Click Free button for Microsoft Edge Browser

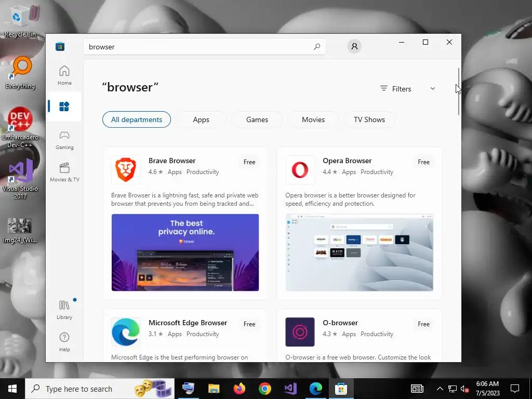coord(249,324)
